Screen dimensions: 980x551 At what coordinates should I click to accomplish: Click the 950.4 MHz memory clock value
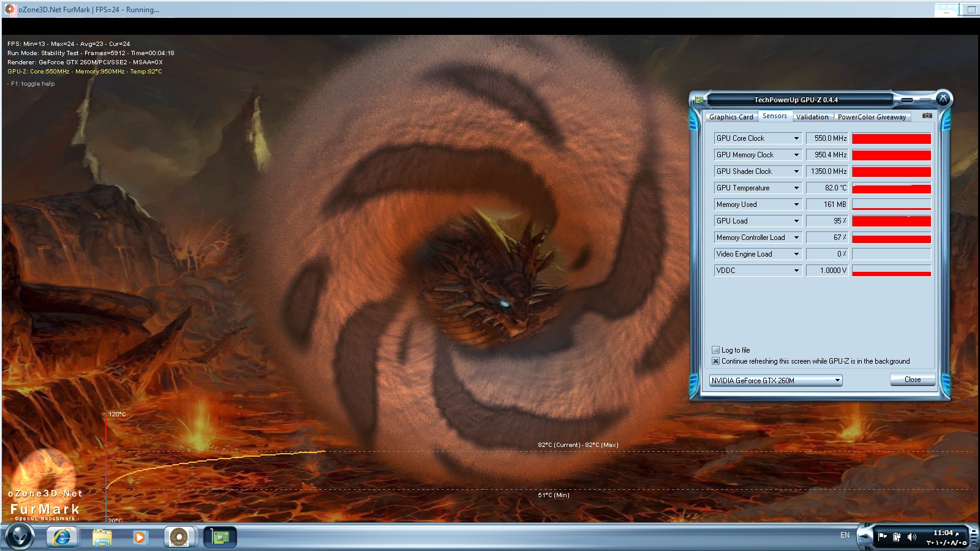[x=827, y=155]
